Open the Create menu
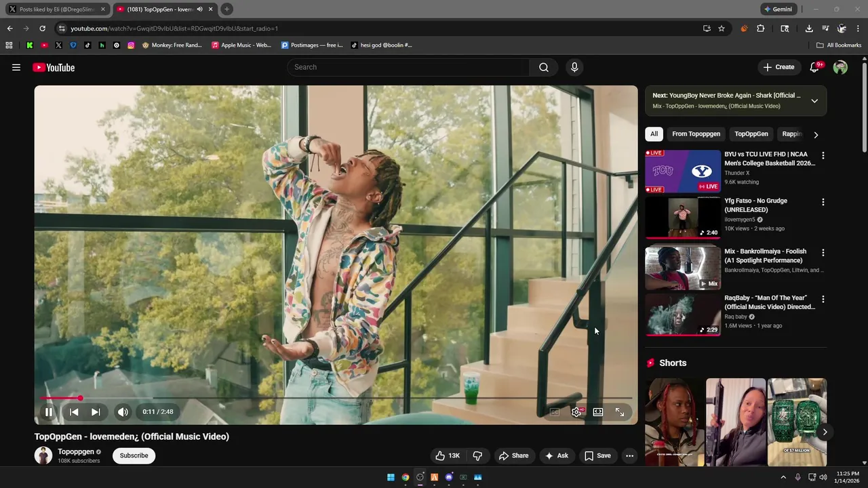The image size is (868, 488). pyautogui.click(x=778, y=67)
